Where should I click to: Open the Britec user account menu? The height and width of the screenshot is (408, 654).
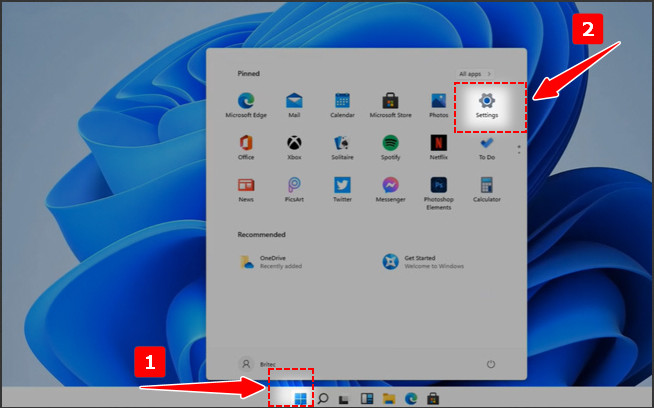257,364
